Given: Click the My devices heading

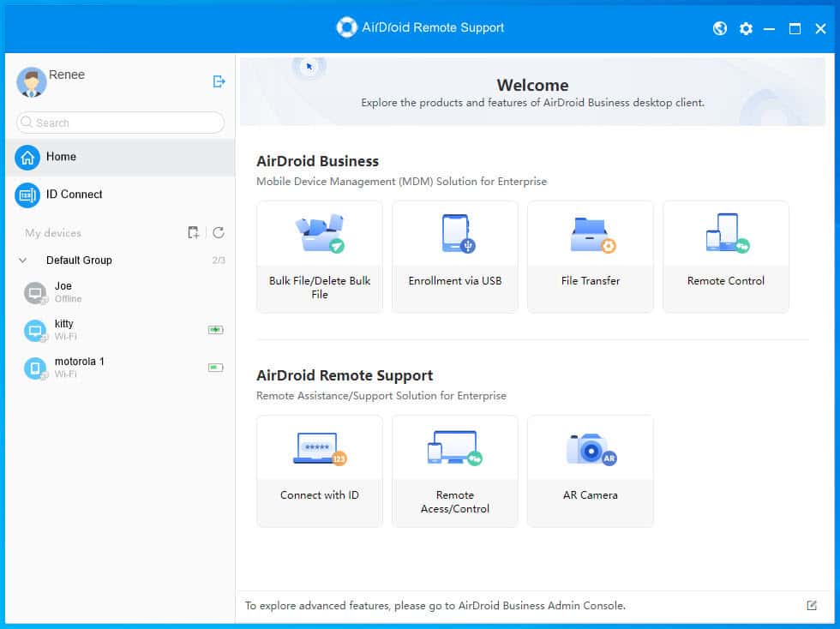Looking at the screenshot, I should click(x=53, y=233).
